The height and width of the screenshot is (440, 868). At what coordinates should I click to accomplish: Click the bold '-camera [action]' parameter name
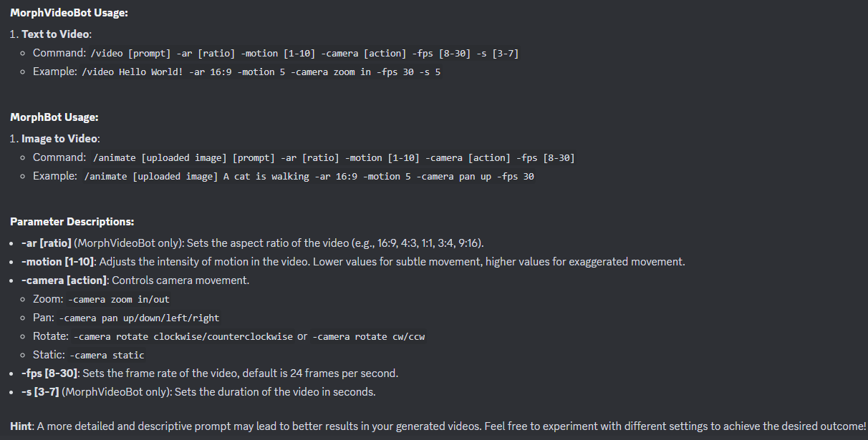(64, 280)
